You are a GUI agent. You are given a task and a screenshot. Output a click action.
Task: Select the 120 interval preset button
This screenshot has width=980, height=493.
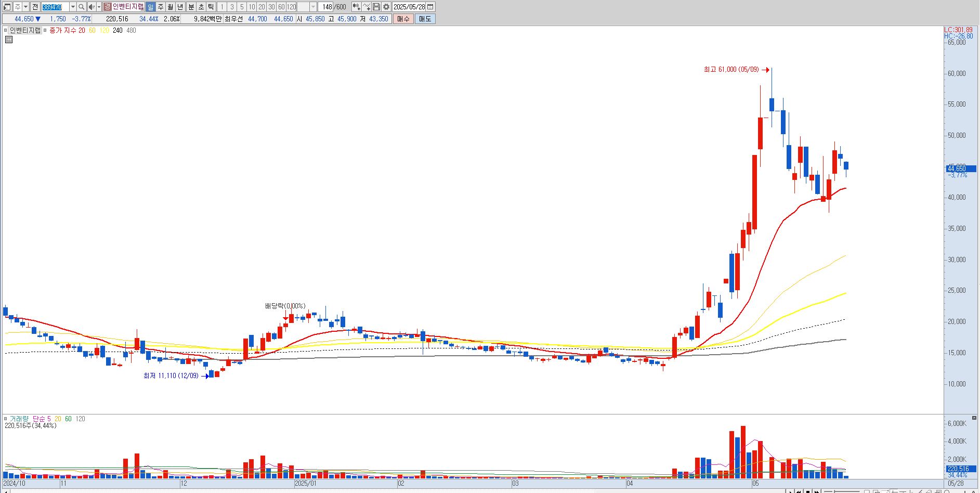pyautogui.click(x=291, y=7)
